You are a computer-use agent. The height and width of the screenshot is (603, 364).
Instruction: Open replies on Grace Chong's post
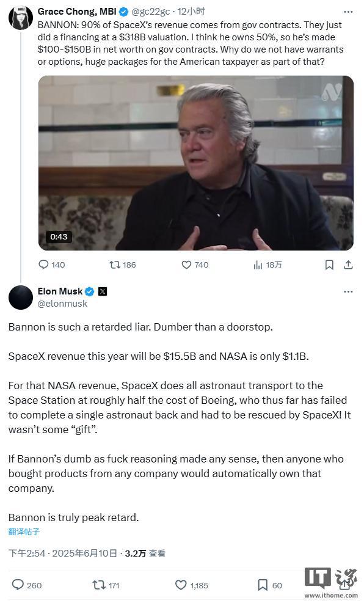[51, 265]
